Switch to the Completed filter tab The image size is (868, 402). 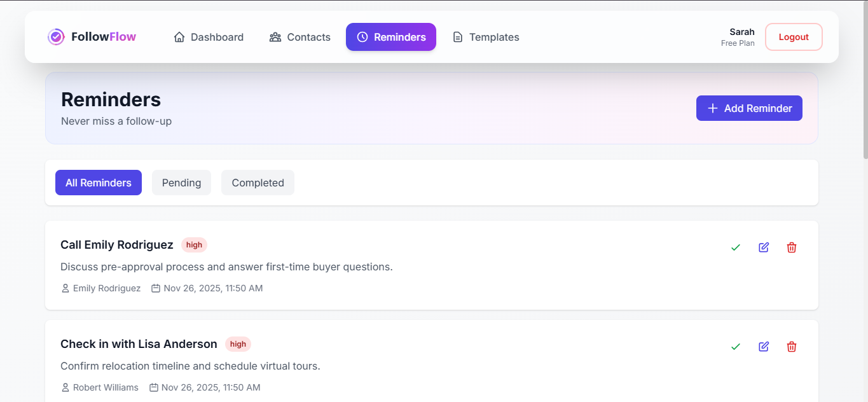pos(258,183)
